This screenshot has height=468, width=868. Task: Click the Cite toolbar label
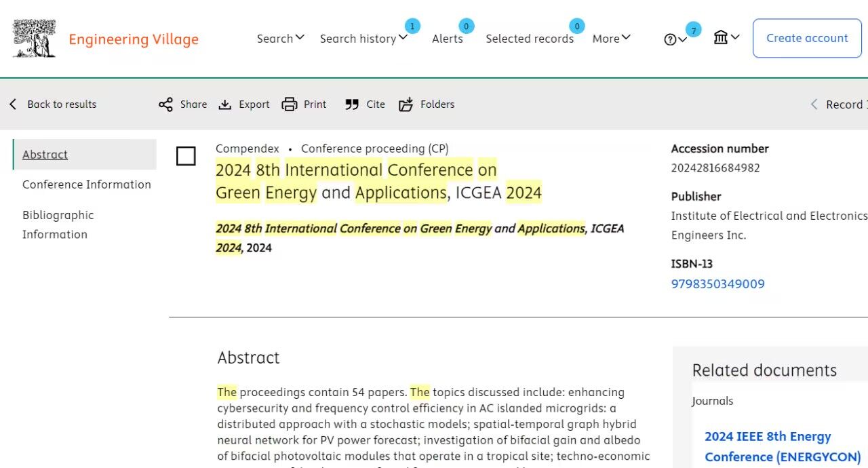tap(376, 104)
